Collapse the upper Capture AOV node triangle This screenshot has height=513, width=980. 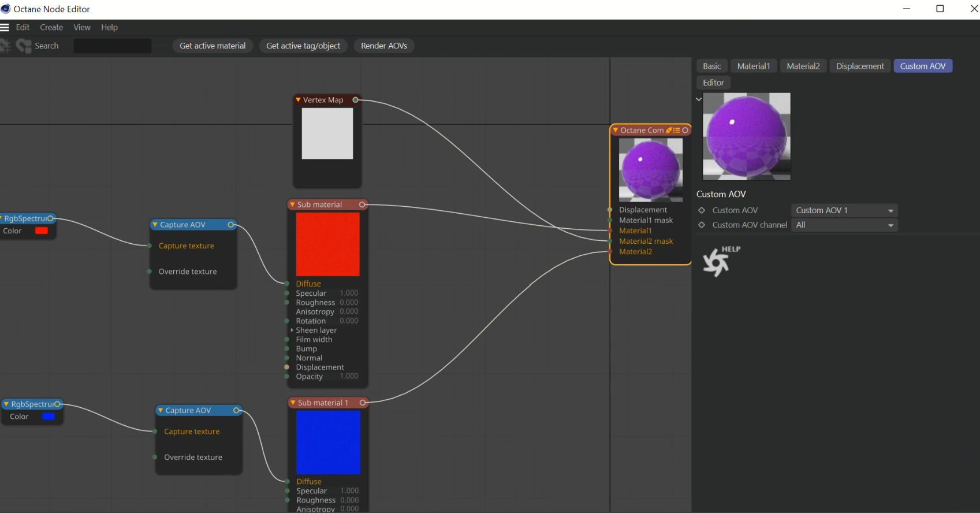(x=155, y=225)
